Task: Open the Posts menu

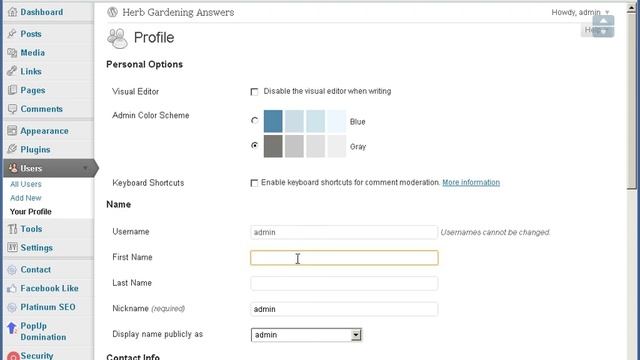Action: pos(31,34)
